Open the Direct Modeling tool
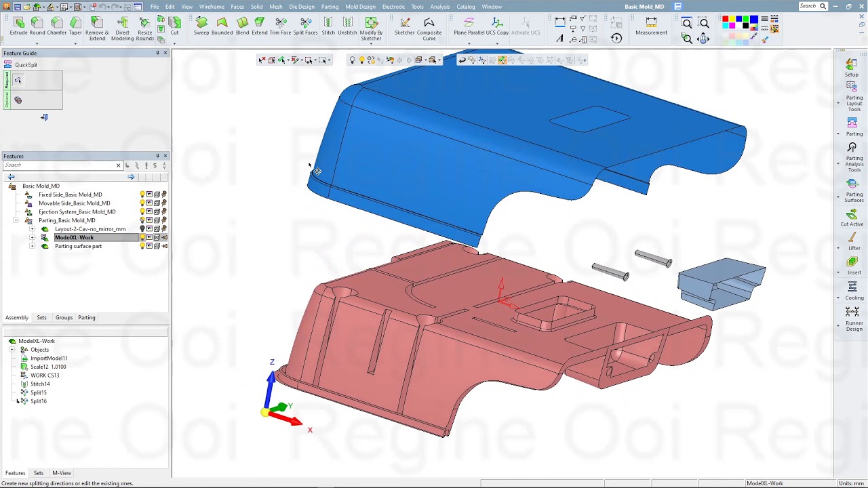 tap(122, 29)
